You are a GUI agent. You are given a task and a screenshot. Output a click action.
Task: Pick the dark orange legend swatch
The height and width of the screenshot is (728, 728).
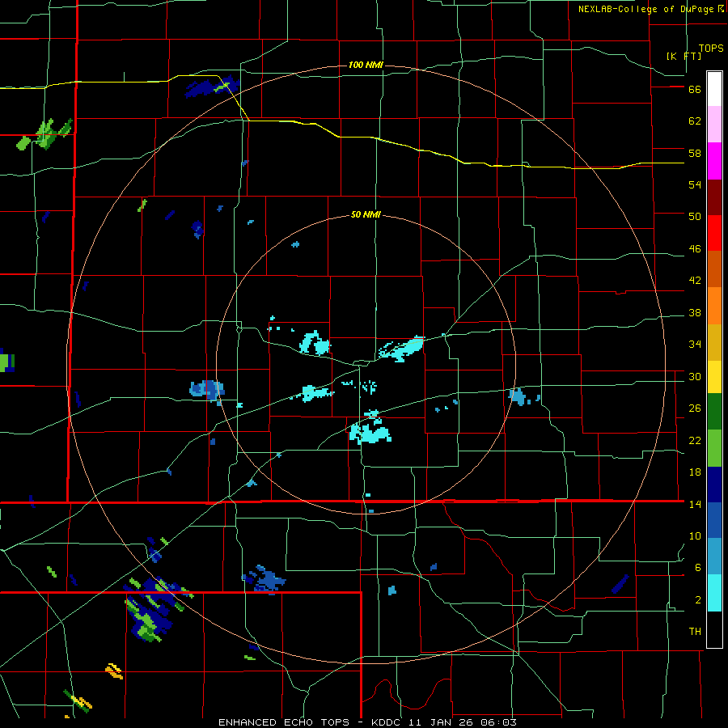point(714,269)
